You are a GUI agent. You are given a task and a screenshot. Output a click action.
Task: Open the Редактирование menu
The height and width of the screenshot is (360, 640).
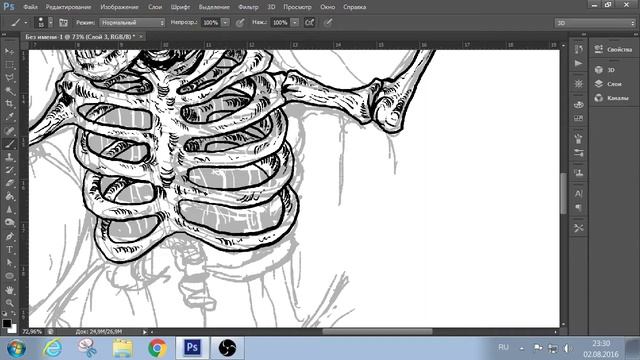tap(68, 7)
